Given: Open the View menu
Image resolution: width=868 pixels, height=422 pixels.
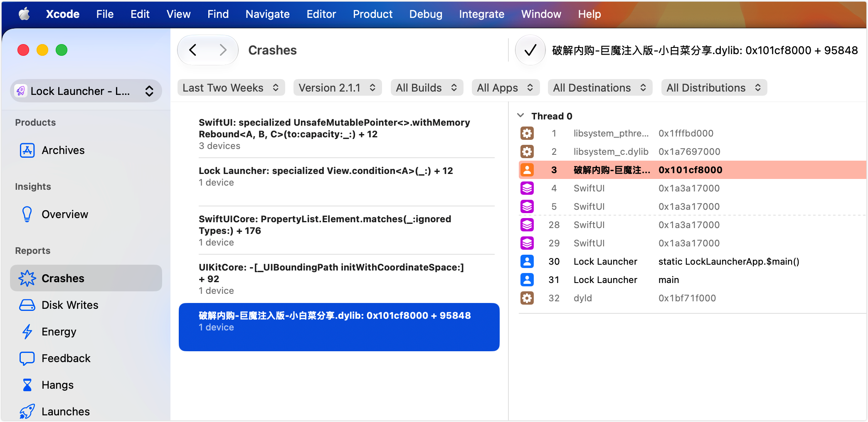Looking at the screenshot, I should pyautogui.click(x=178, y=14).
